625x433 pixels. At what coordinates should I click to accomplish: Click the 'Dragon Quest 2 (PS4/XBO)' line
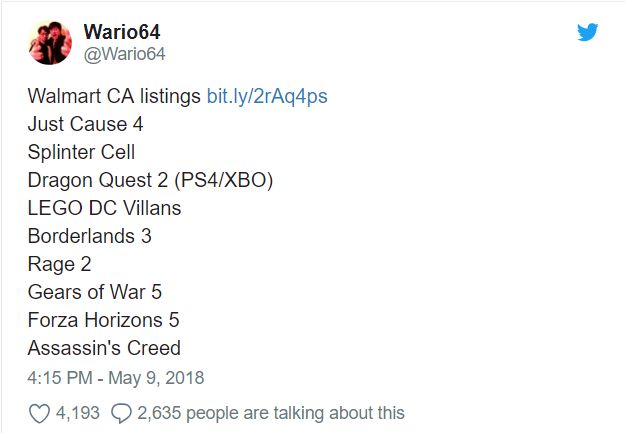click(x=150, y=181)
